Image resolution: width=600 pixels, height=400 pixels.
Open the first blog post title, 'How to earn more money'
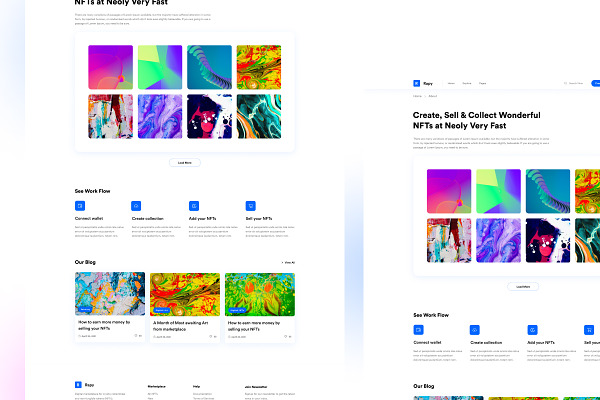104,325
